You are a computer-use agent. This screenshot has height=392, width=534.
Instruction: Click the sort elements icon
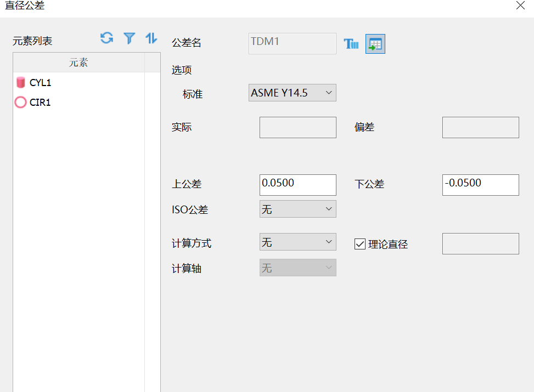click(x=150, y=38)
